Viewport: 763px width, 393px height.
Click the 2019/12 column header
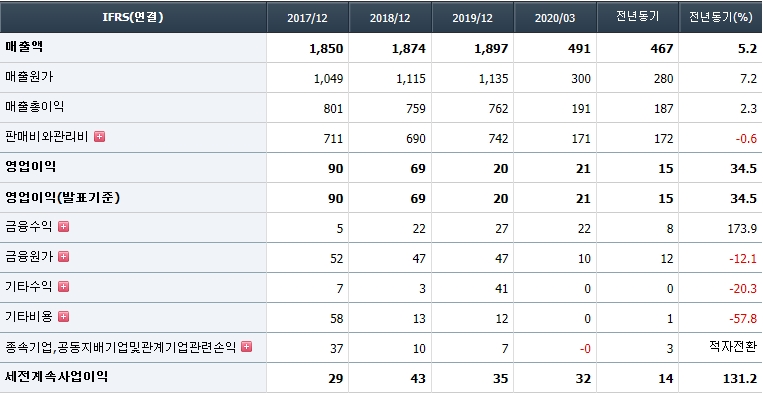472,18
